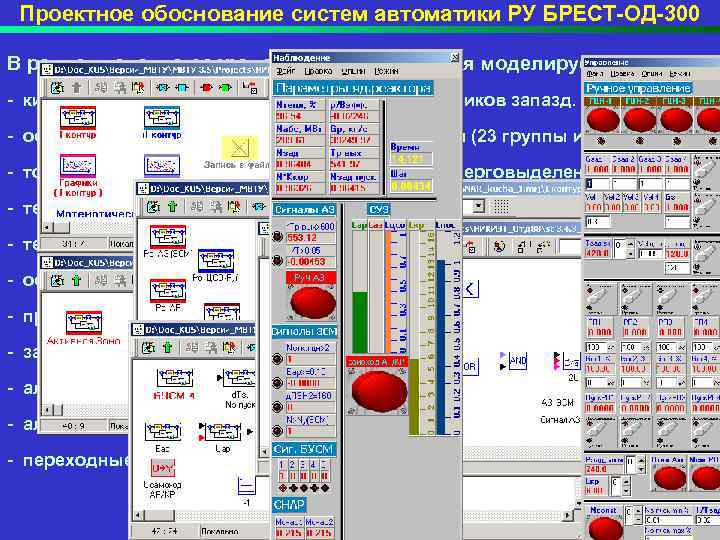Screen dimensions: 720x540
Task: Open the 'Lap' submodel block
Action: 223,432
